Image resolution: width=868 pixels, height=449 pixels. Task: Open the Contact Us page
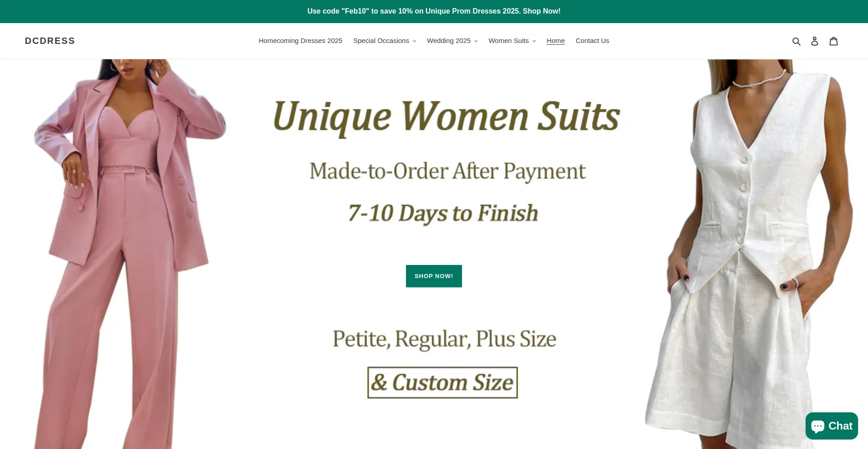coord(592,41)
